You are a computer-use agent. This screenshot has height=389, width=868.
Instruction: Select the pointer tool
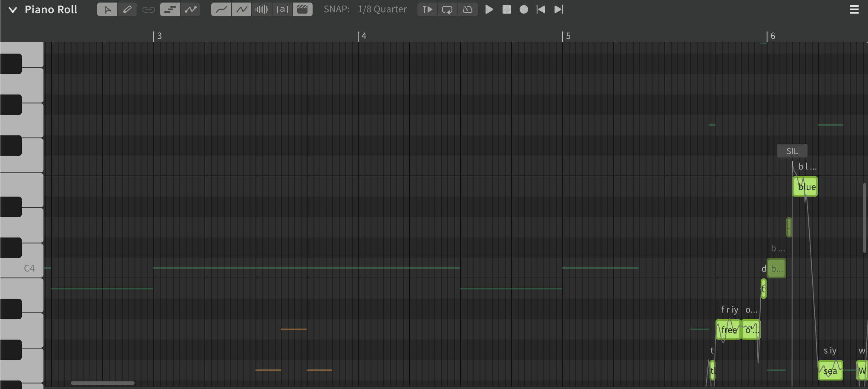point(107,9)
